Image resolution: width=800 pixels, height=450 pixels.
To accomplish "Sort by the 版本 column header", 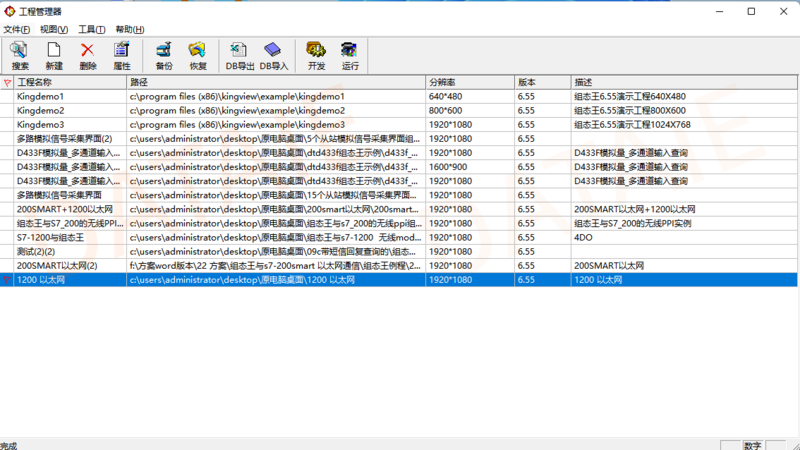I will 543,82.
